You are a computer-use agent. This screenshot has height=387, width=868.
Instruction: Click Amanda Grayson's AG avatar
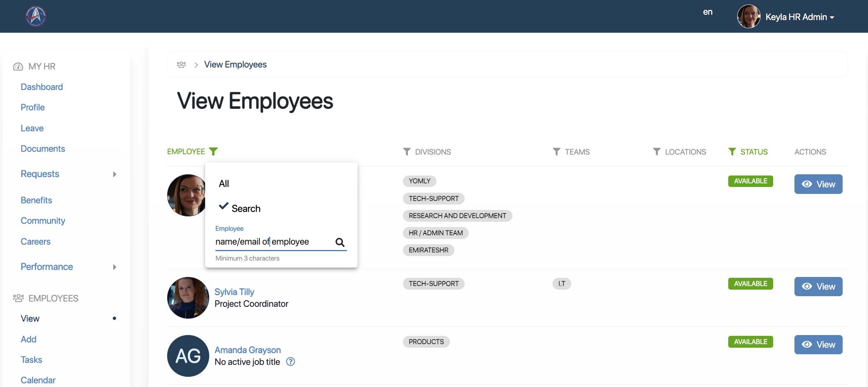click(188, 356)
